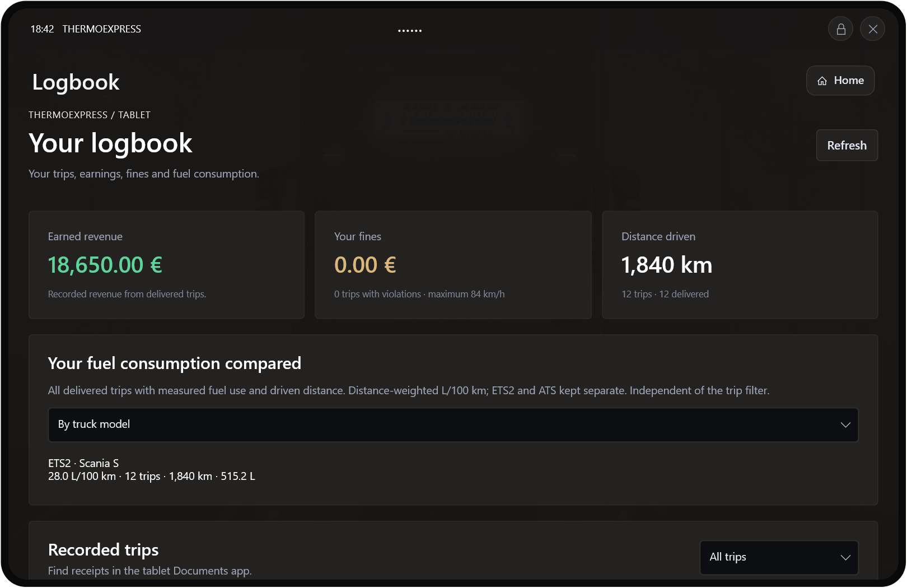Screen dimensions: 907x588
Task: Click the chevron in By truck model dropdown
Action: point(845,425)
